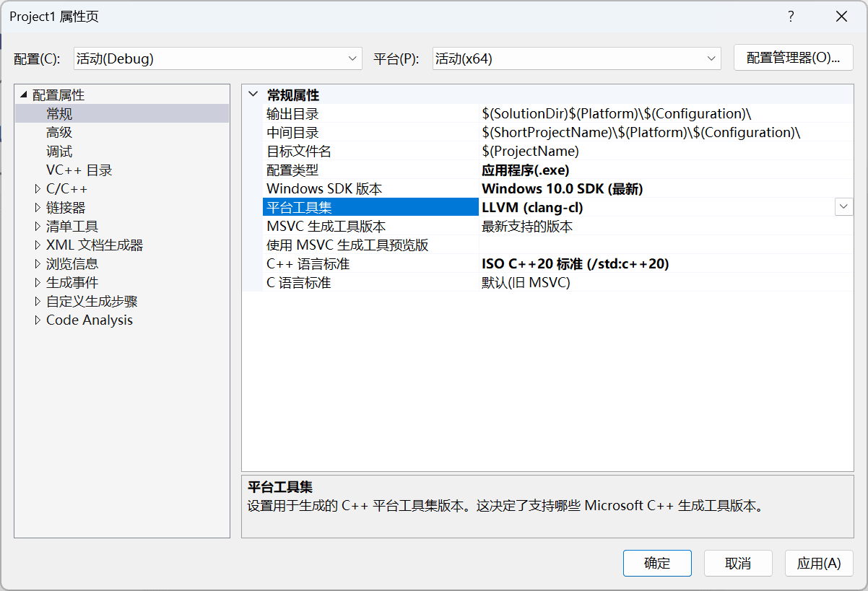This screenshot has width=868, height=591.
Task: Collapse the 配置属性 tree node
Action: click(24, 95)
